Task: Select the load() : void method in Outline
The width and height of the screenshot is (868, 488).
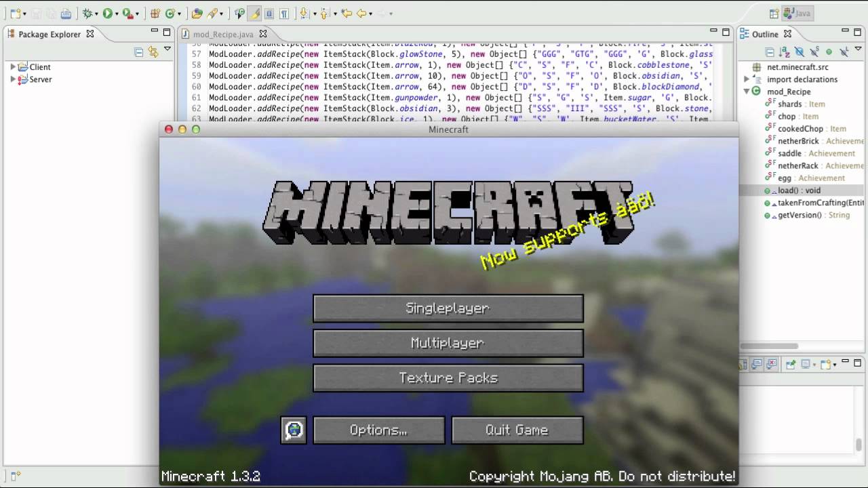Action: click(x=799, y=190)
